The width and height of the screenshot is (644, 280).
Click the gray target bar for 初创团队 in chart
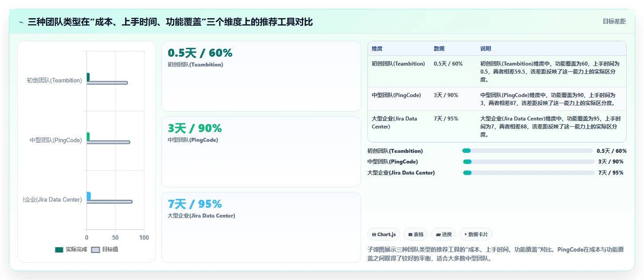coord(107,83)
